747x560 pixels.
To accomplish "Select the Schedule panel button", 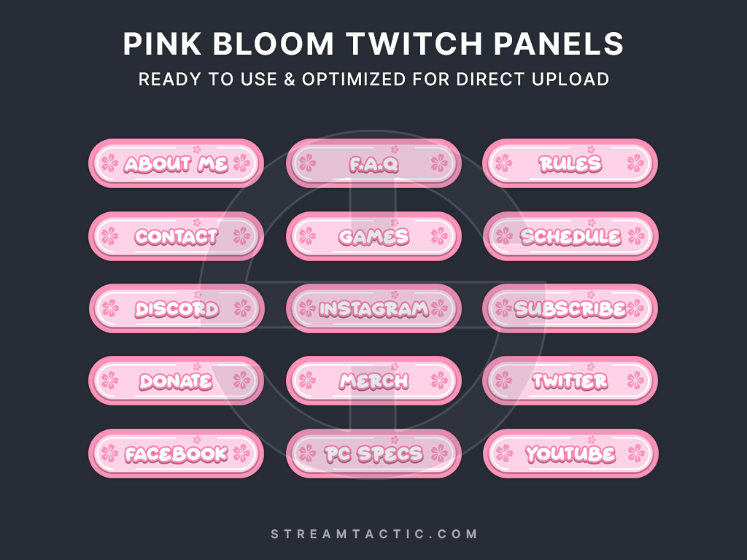I will pos(570,236).
